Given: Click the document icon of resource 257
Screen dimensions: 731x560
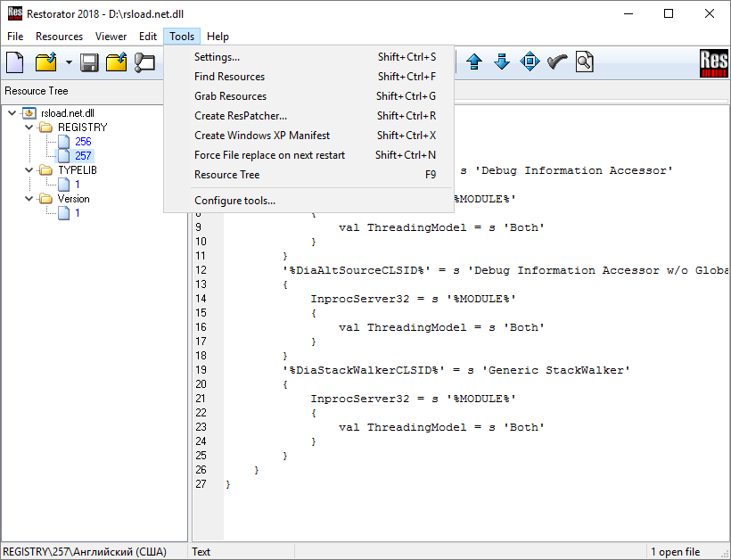Looking at the screenshot, I should [63, 156].
